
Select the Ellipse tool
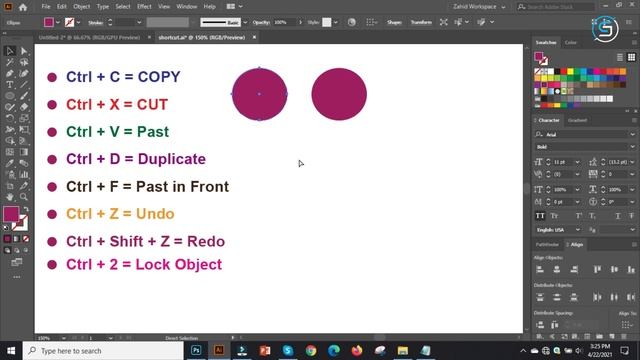pos(10,96)
